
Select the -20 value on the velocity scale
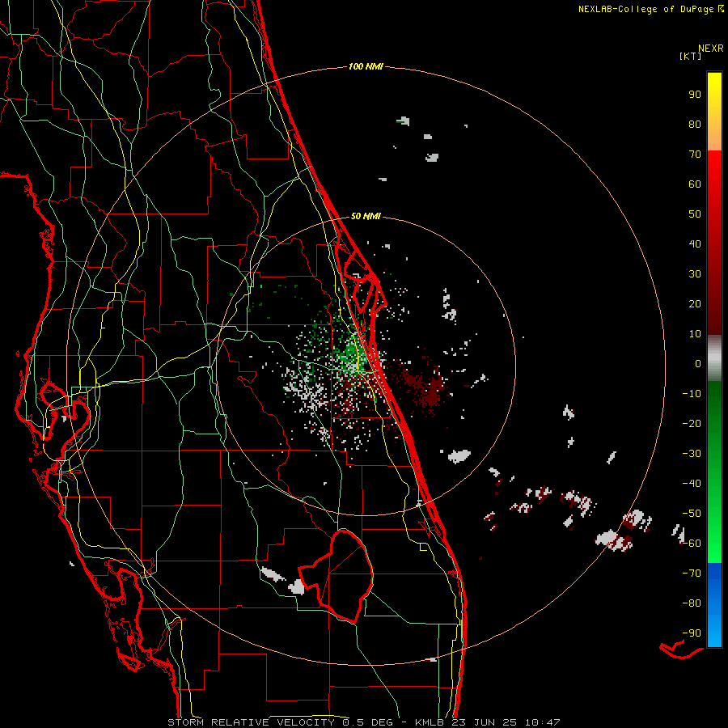tap(692, 423)
